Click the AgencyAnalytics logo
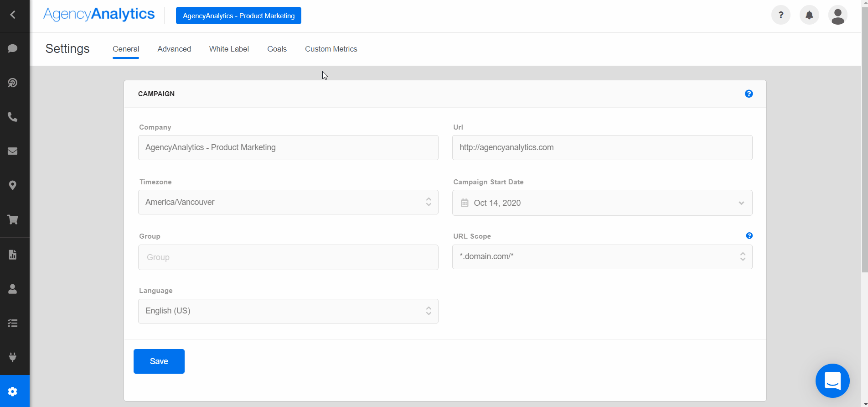 (x=99, y=15)
